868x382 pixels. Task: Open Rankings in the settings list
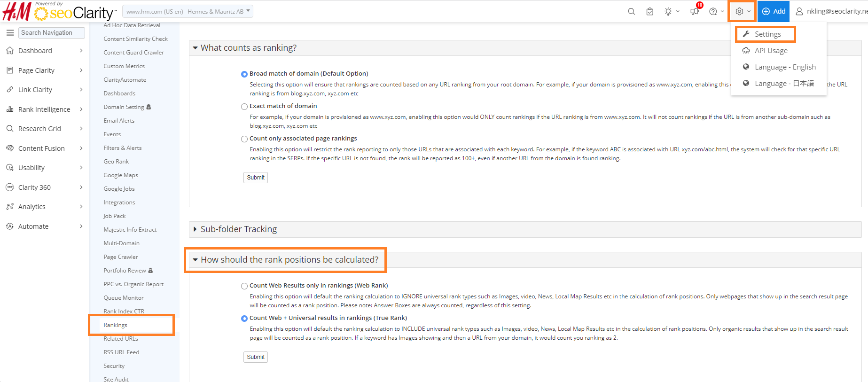[116, 325]
